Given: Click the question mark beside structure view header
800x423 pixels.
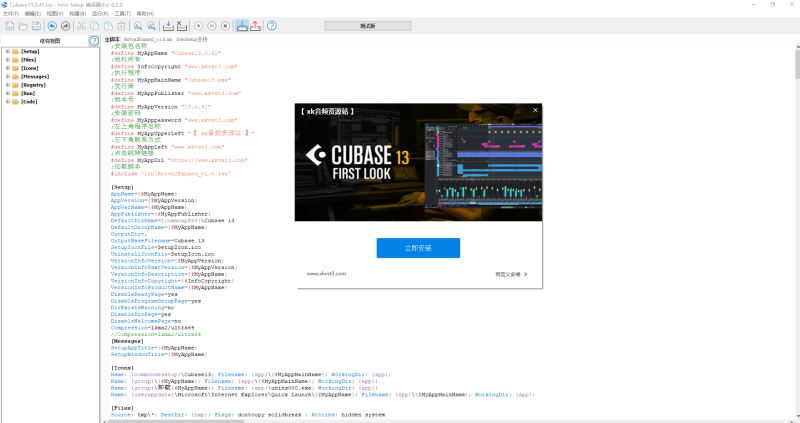Looking at the screenshot, I should pyautogui.click(x=94, y=41).
